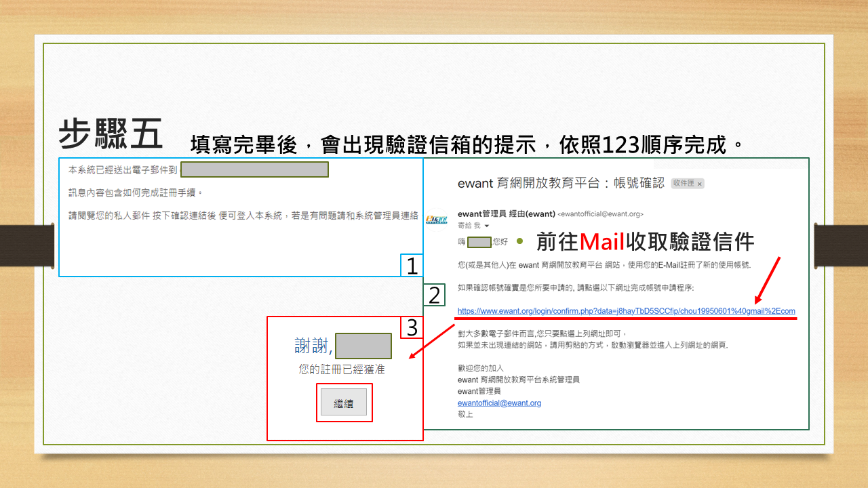Image resolution: width=868 pixels, height=488 pixels.
Task: Click the text '您的註冊已經獲准'
Action: pyautogui.click(x=342, y=369)
